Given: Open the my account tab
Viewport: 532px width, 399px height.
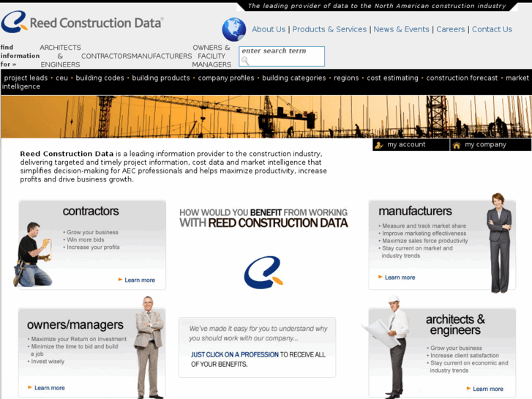Looking at the screenshot, I should coord(411,145).
